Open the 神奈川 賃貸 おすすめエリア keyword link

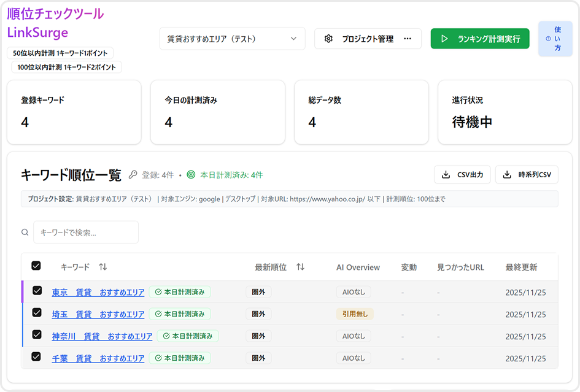click(x=102, y=336)
